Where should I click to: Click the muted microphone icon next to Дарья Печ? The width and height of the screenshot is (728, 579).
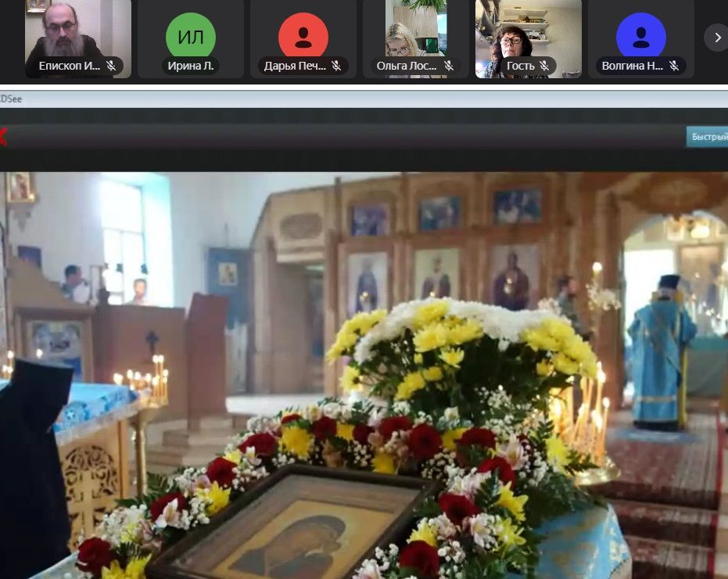pos(336,67)
